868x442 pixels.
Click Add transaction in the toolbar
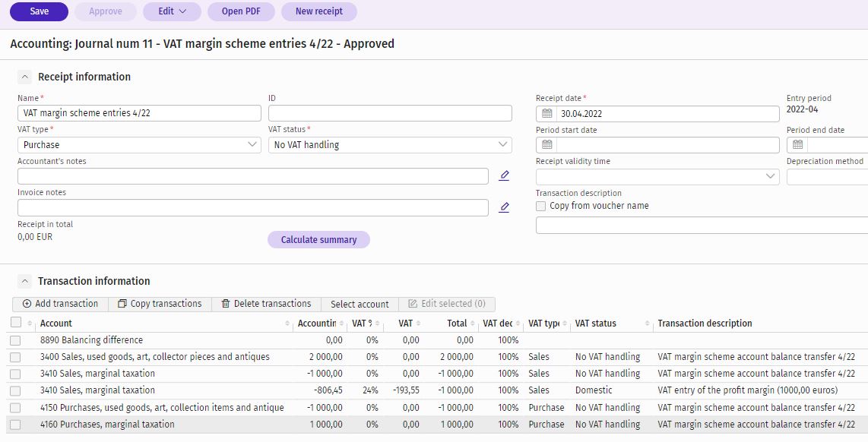pyautogui.click(x=60, y=304)
